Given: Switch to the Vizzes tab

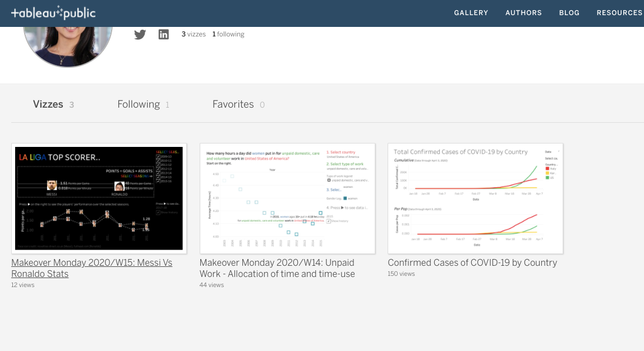Looking at the screenshot, I should point(53,104).
